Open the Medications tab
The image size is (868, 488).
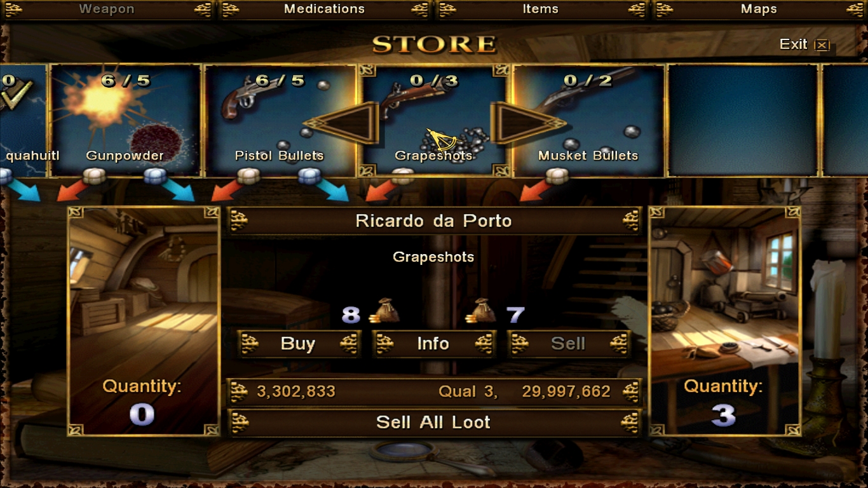[325, 10]
